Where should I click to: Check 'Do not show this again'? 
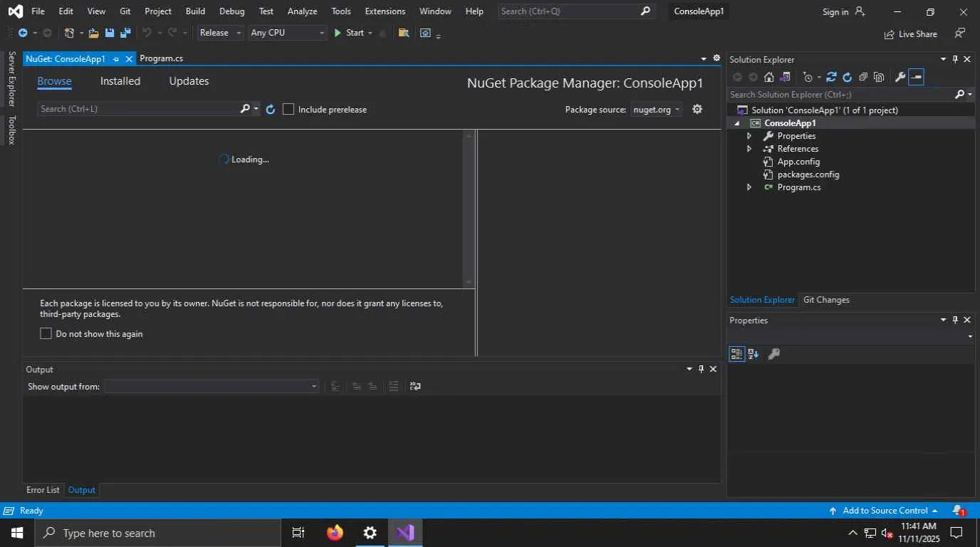point(46,333)
